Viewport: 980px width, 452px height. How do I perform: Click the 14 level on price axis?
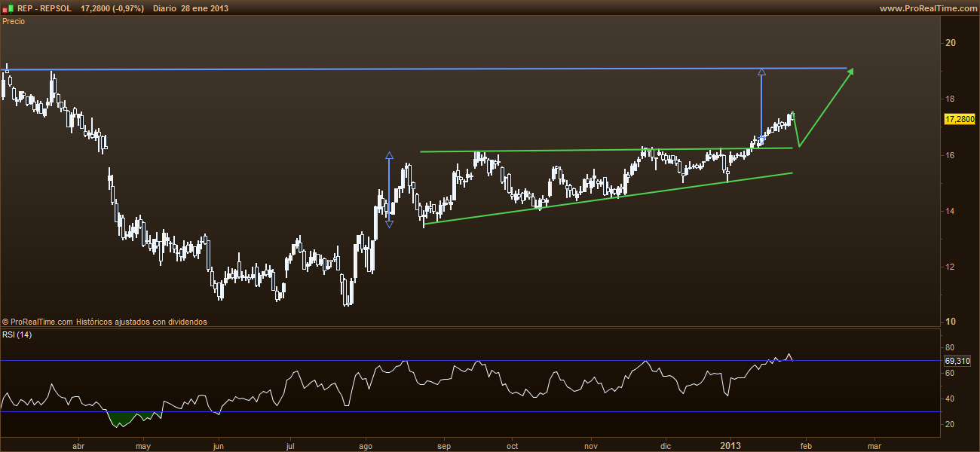pos(951,211)
